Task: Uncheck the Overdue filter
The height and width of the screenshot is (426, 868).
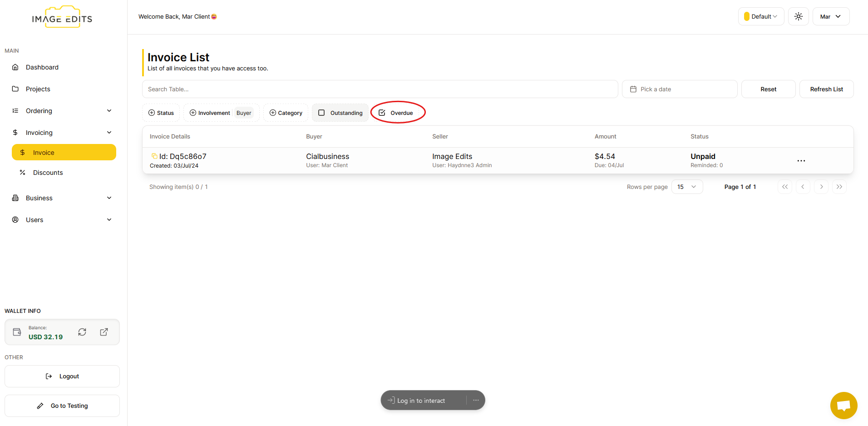Action: coord(382,113)
